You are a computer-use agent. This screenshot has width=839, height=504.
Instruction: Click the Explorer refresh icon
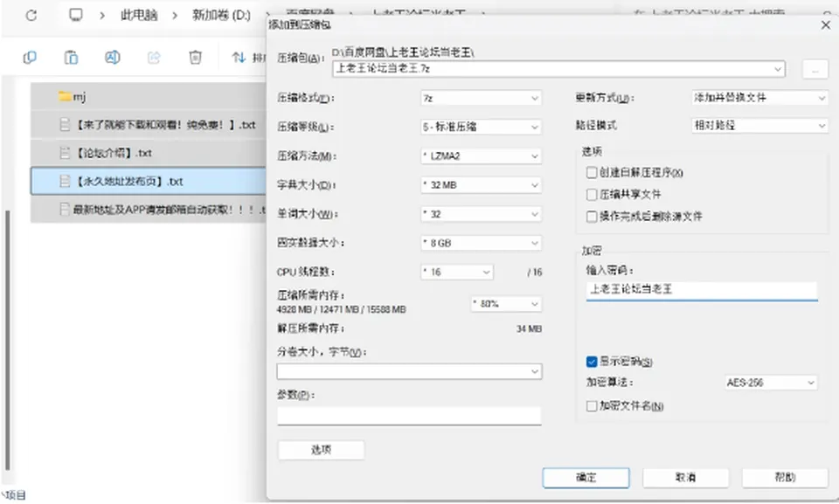point(31,16)
